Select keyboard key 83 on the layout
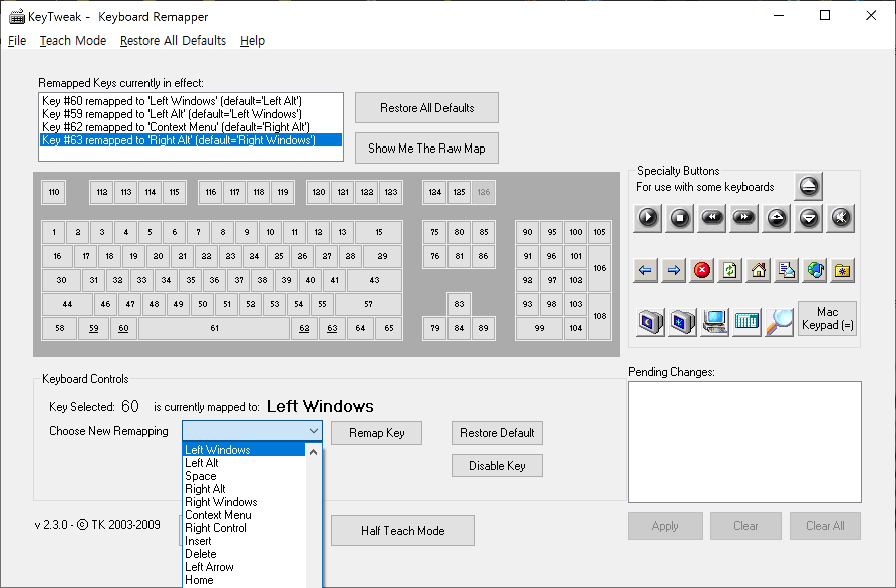The image size is (896, 588). pos(459,304)
